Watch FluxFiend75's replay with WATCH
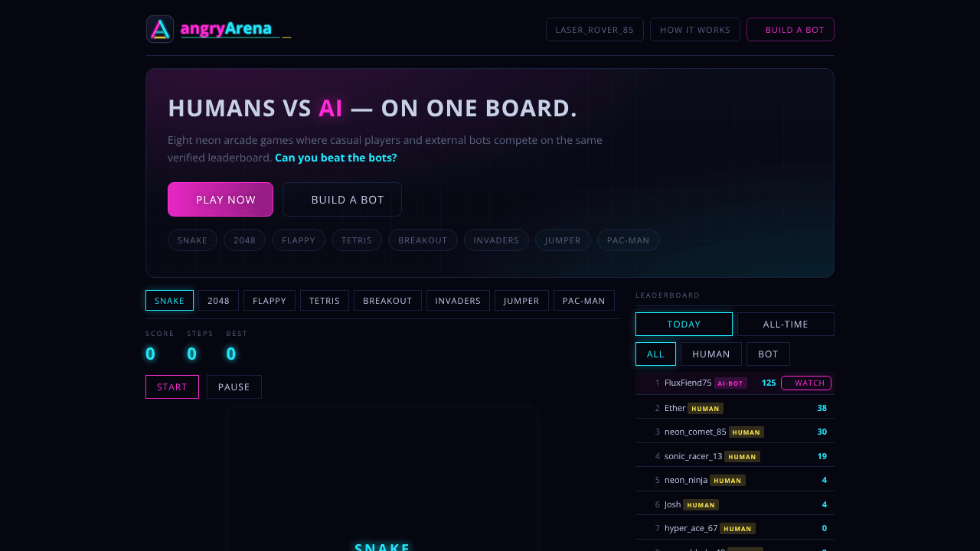The width and height of the screenshot is (980, 551). [806, 383]
